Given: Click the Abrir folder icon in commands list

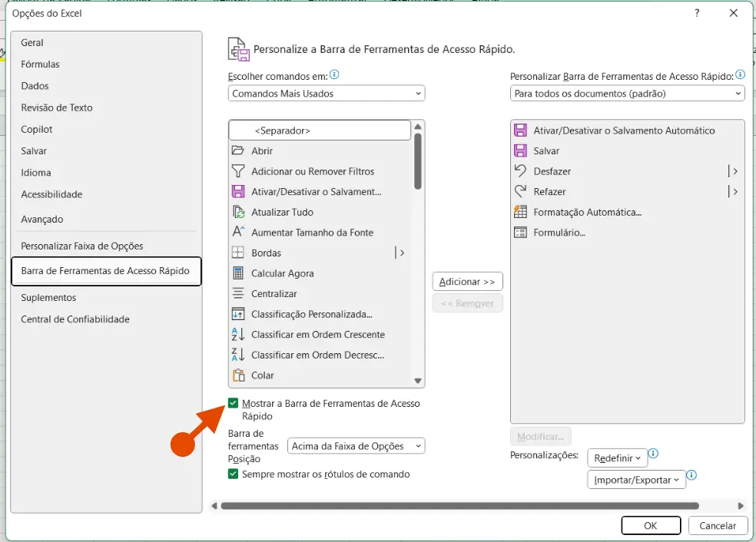Looking at the screenshot, I should pos(237,150).
